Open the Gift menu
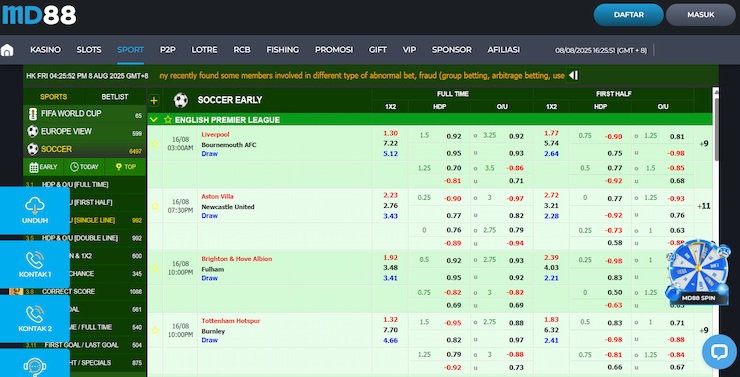 coord(378,50)
